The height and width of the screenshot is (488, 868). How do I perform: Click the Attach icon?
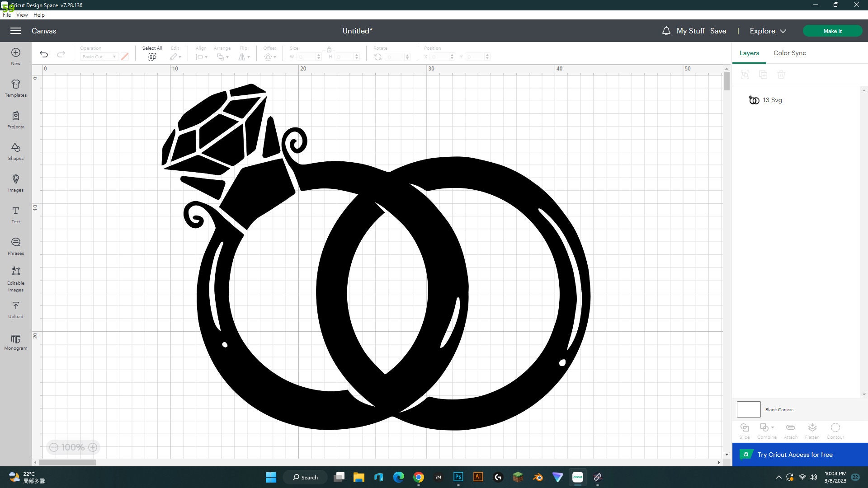[790, 428]
